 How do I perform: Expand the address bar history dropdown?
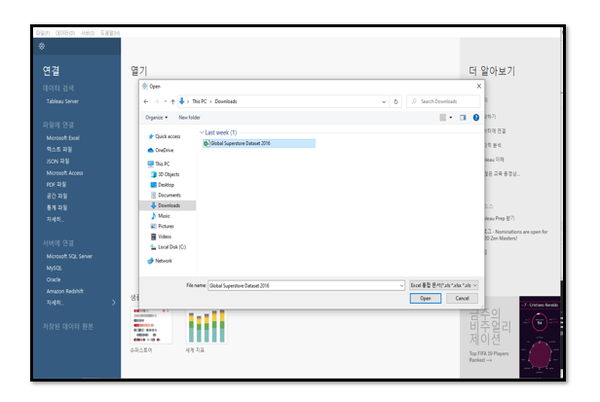pos(383,102)
